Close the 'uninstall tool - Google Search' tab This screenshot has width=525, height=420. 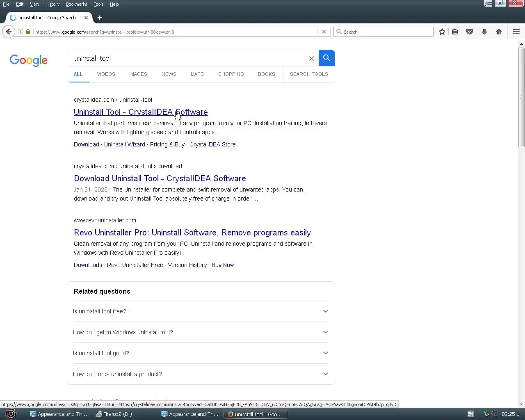coord(86,18)
